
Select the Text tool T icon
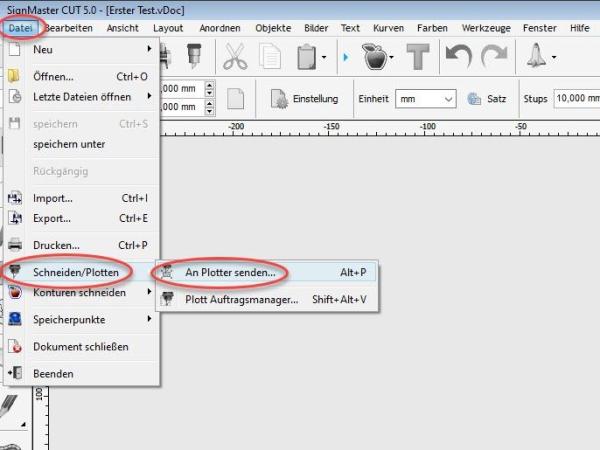(x=419, y=58)
